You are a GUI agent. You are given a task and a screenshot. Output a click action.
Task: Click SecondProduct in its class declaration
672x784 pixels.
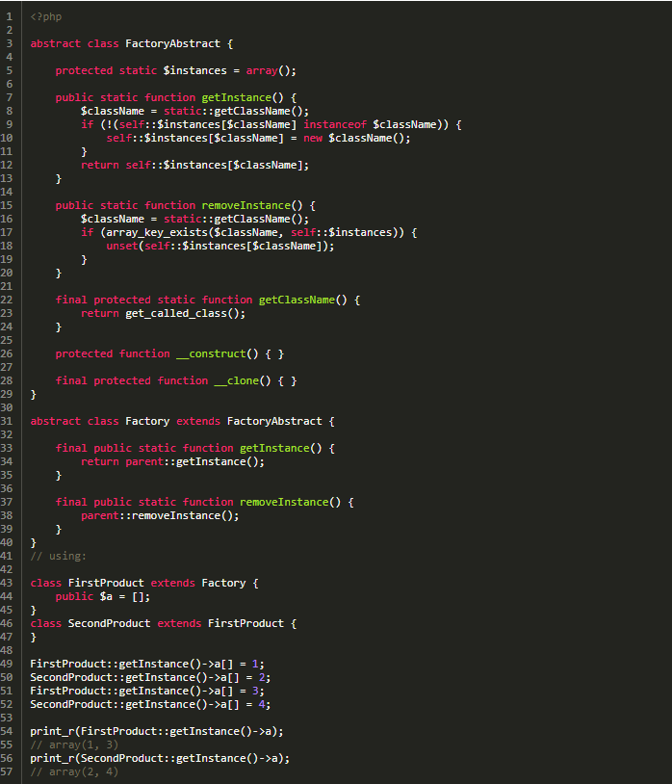tap(109, 623)
